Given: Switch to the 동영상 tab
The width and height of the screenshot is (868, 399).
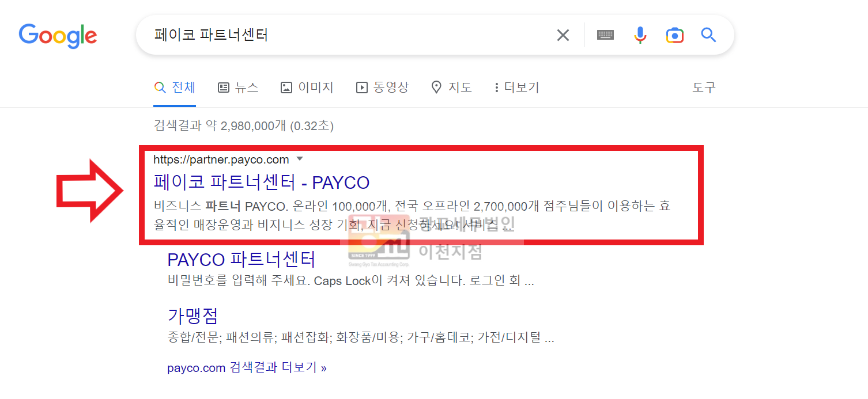Looking at the screenshot, I should (x=382, y=88).
